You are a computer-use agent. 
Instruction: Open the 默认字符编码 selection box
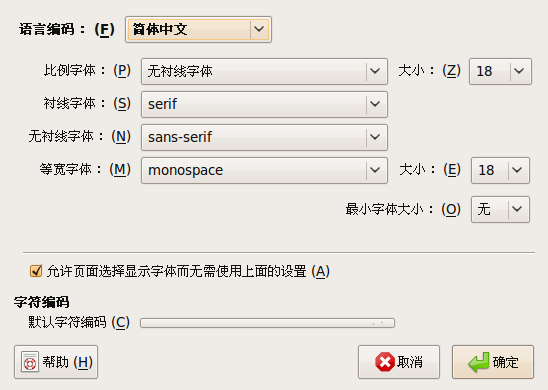pyautogui.click(x=267, y=323)
